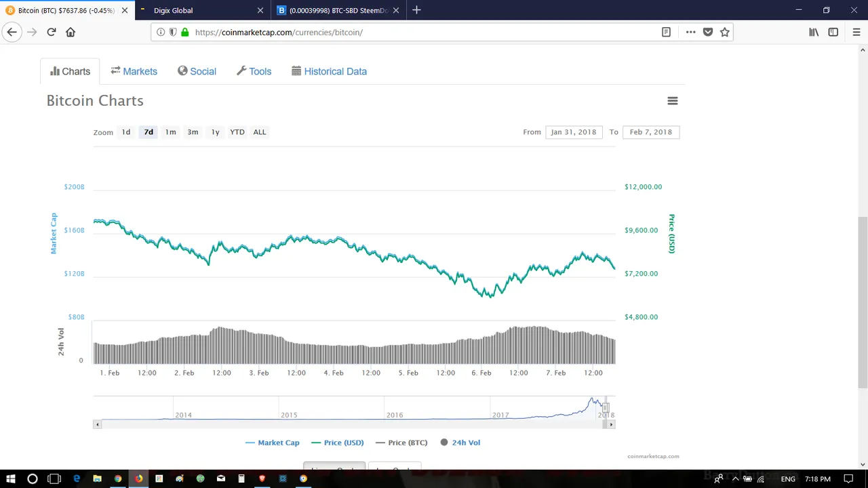Toggle 24h Vol series in legend
This screenshot has height=488, width=868.
(460, 443)
